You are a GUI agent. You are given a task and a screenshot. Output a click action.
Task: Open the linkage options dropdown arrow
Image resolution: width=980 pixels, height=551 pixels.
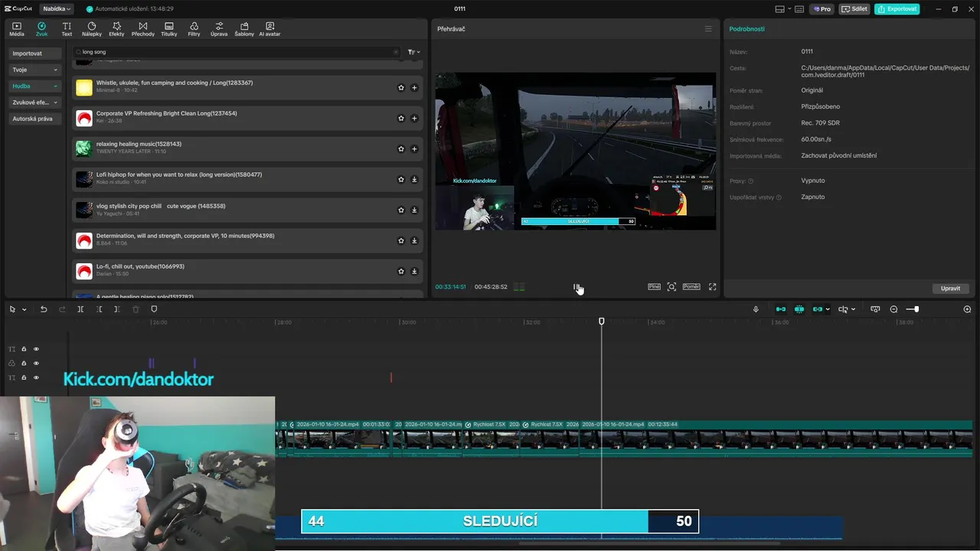(828, 309)
